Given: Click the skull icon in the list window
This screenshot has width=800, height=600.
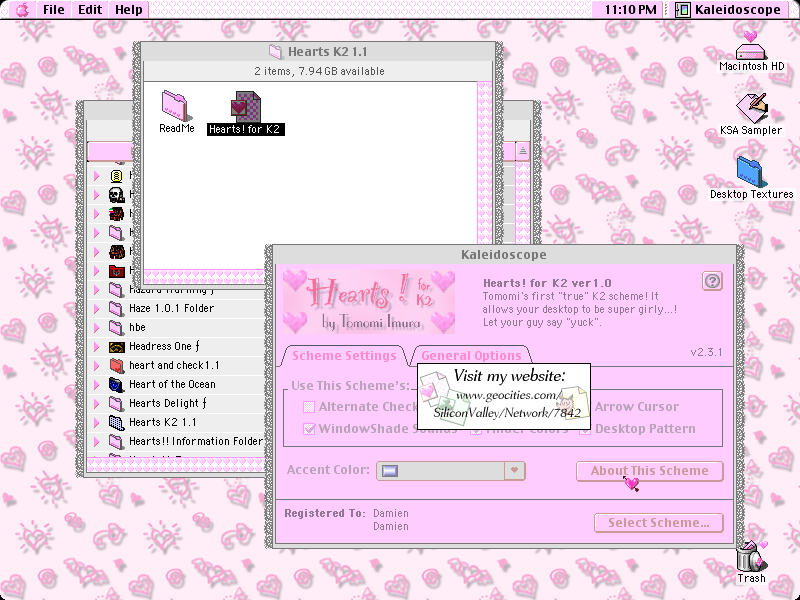Looking at the screenshot, I should point(117,194).
